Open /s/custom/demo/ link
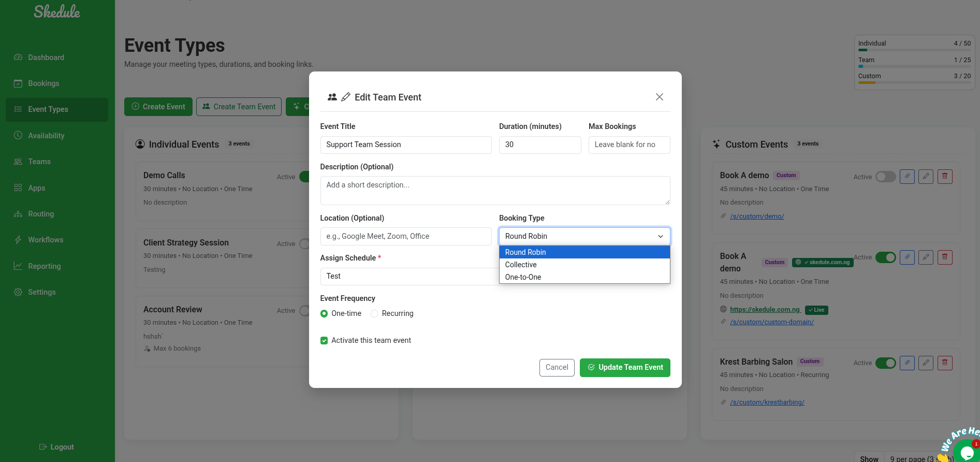This screenshot has width=980, height=462. click(x=757, y=216)
